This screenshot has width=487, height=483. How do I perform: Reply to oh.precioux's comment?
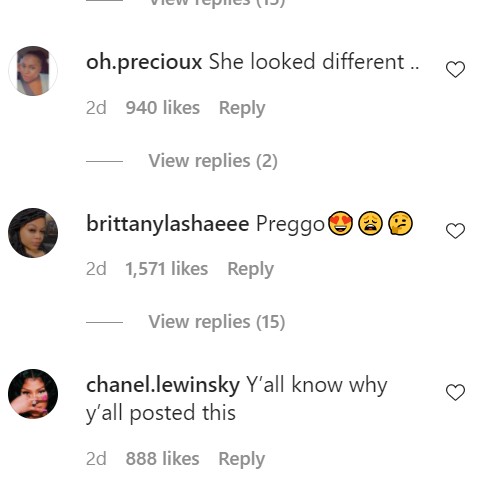pos(242,108)
